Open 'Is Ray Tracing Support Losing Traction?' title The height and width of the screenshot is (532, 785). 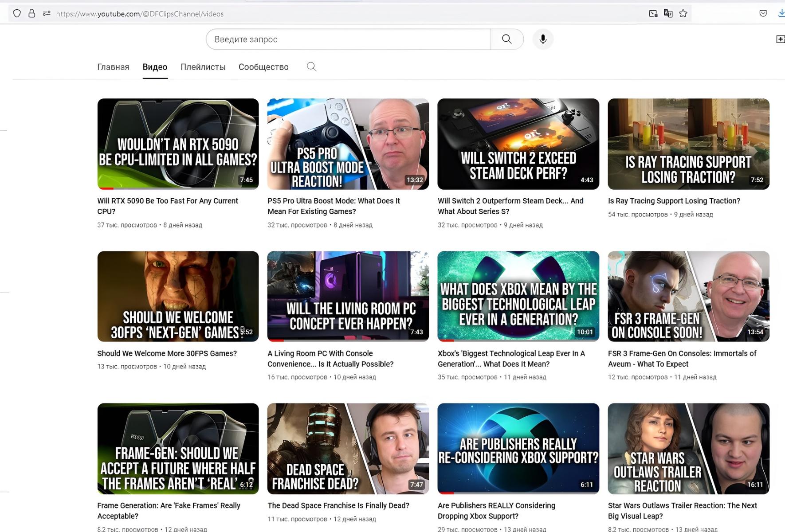[x=674, y=201]
